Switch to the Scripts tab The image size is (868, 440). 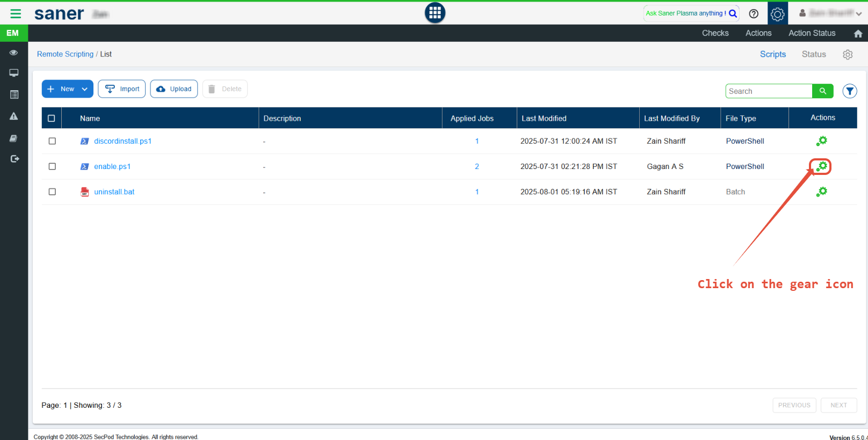773,54
